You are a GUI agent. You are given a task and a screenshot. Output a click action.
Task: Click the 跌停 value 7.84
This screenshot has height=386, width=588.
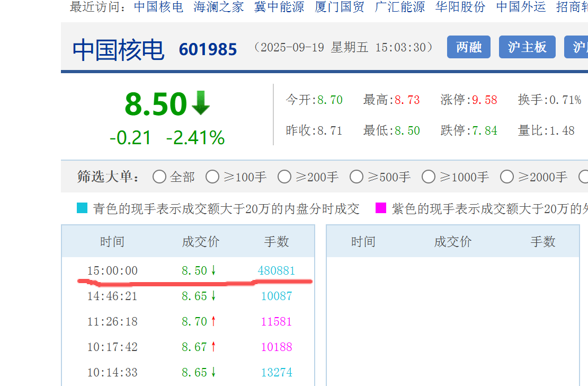[485, 130]
